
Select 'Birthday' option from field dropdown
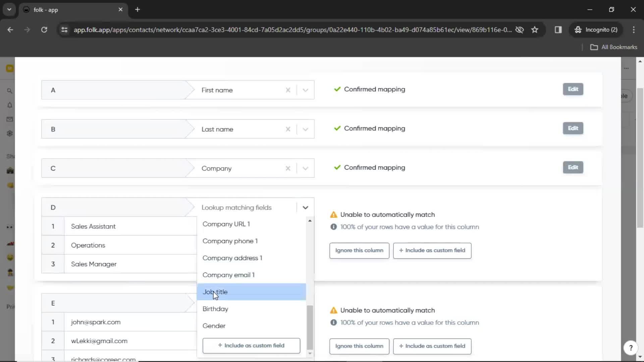(216, 308)
